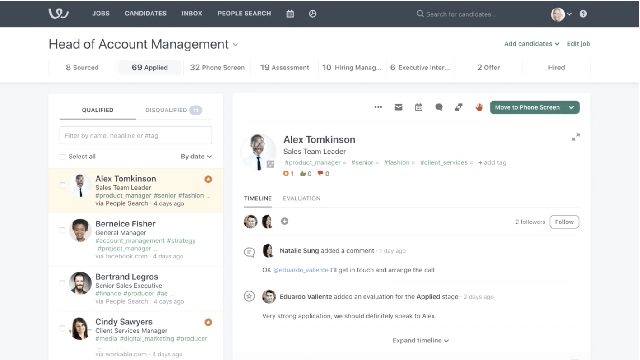Image resolution: width=640 pixels, height=360 pixels.
Task: Click the Follow button
Action: [x=564, y=222]
